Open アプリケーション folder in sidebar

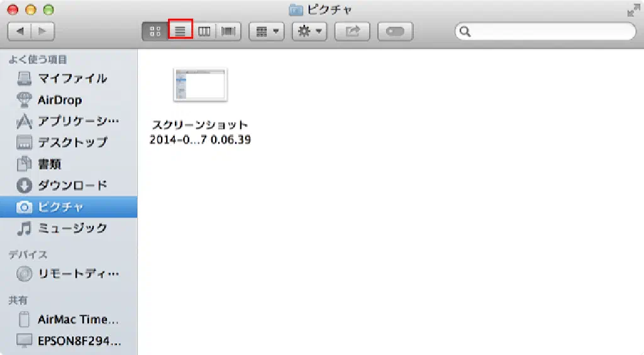[78, 121]
